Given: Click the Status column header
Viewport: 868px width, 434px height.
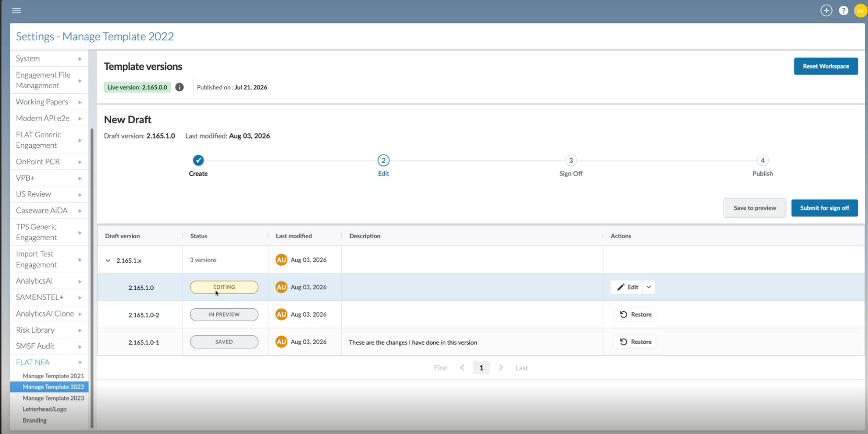Looking at the screenshot, I should (199, 236).
